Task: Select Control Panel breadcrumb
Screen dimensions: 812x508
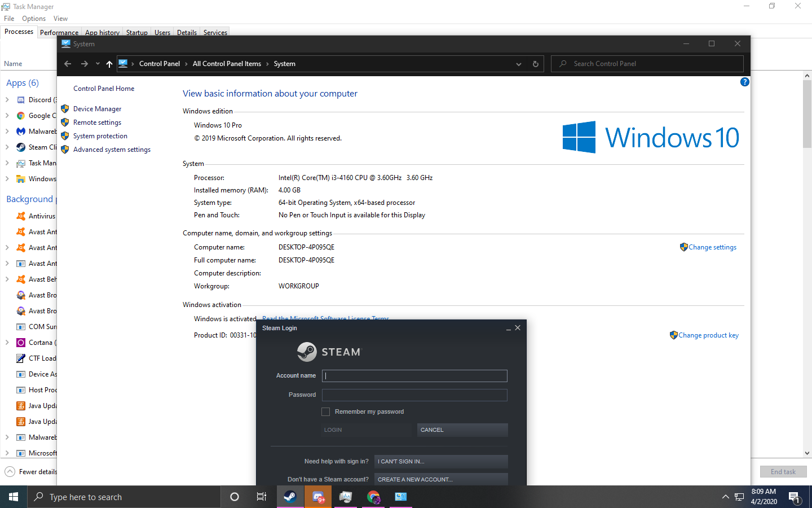Action: click(160, 64)
